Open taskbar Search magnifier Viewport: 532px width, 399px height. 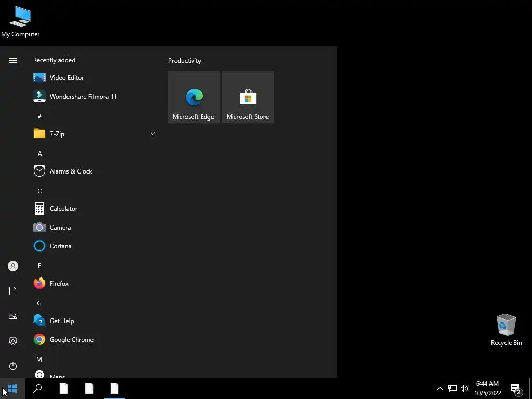(37, 389)
